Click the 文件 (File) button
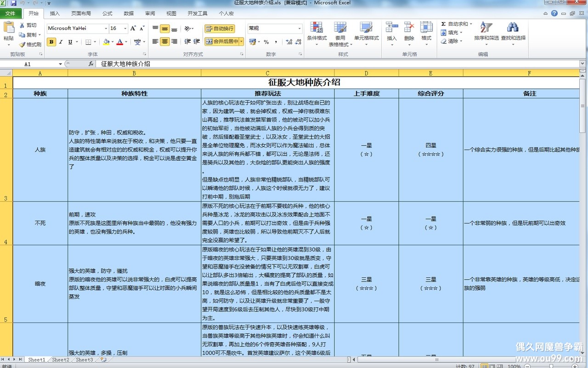This screenshot has width=588, height=368. pos(10,14)
